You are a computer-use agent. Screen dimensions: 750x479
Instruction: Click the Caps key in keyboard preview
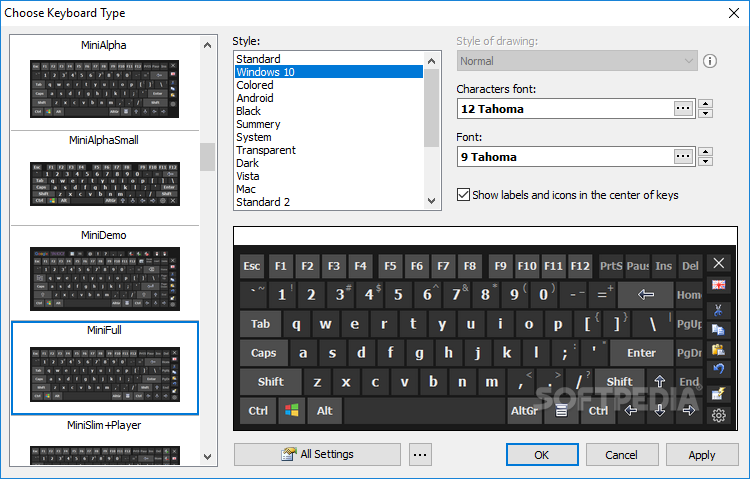264,353
